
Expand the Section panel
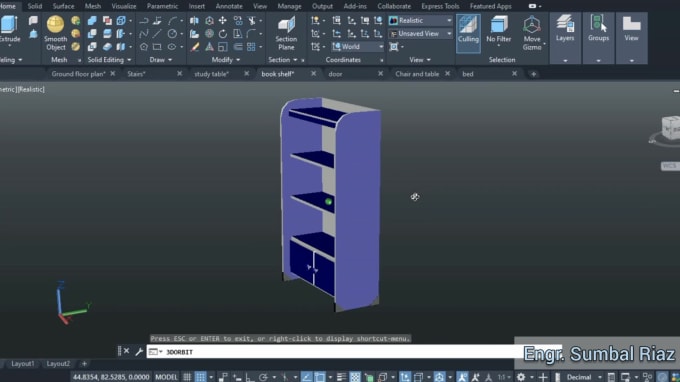[283, 60]
